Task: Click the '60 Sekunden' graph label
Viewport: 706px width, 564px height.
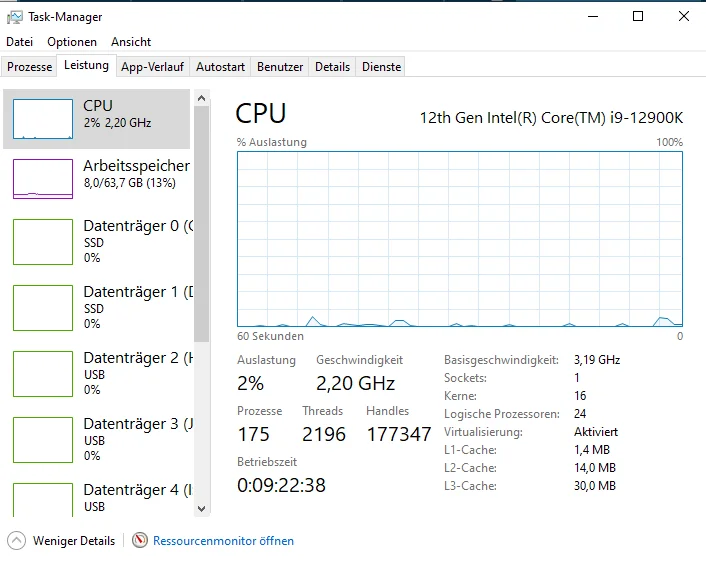Action: click(270, 336)
